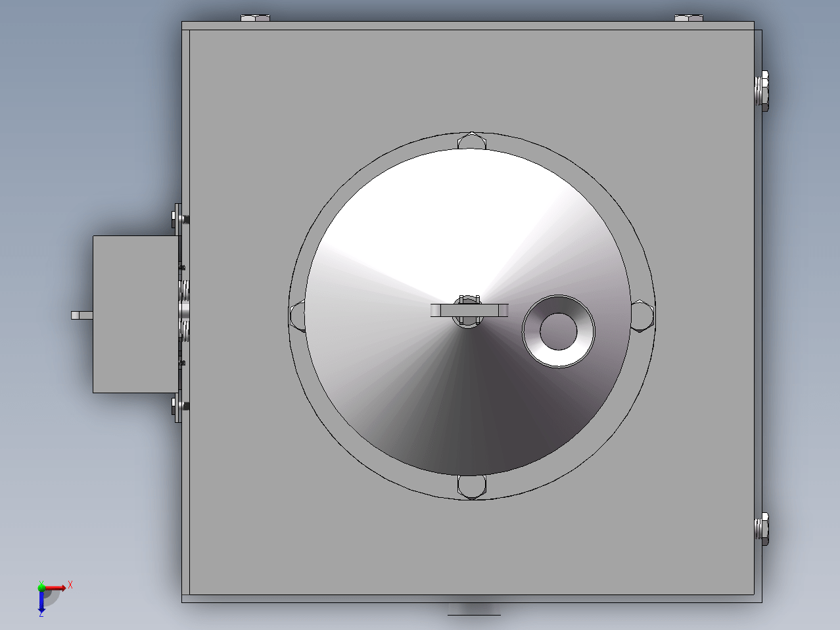The width and height of the screenshot is (840, 630).
Task: Select the upper bolt on the right side wall
Action: (x=762, y=91)
